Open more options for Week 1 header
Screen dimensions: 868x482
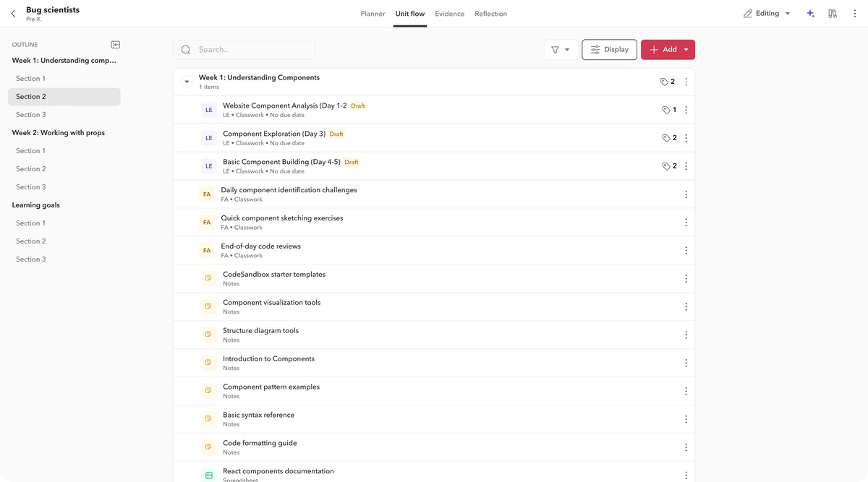pyautogui.click(x=686, y=82)
